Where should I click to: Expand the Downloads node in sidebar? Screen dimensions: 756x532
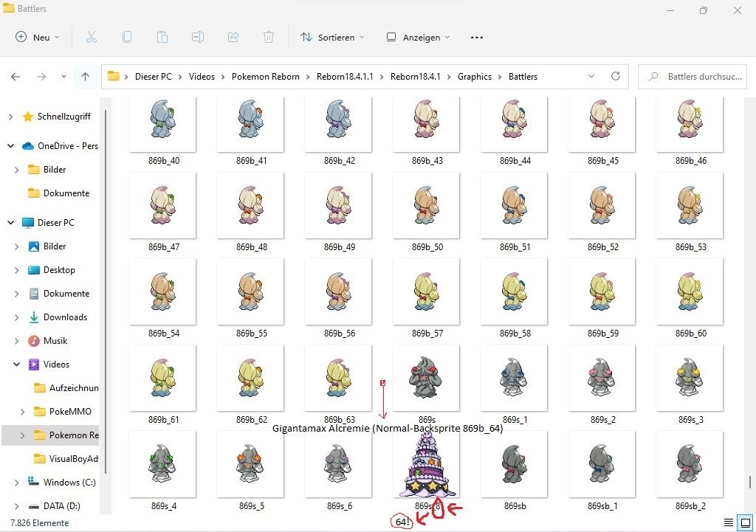coord(17,317)
